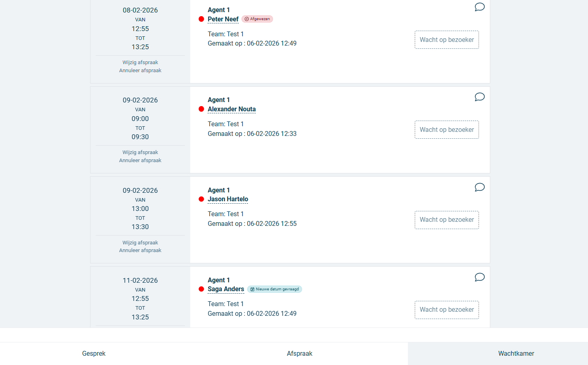Click red status dot beside Jason Hartelo
Screen dimensions: 588x365
click(201, 199)
